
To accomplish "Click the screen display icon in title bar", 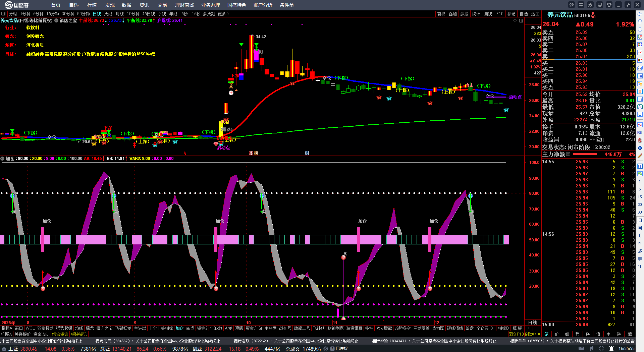I will point(600,5).
